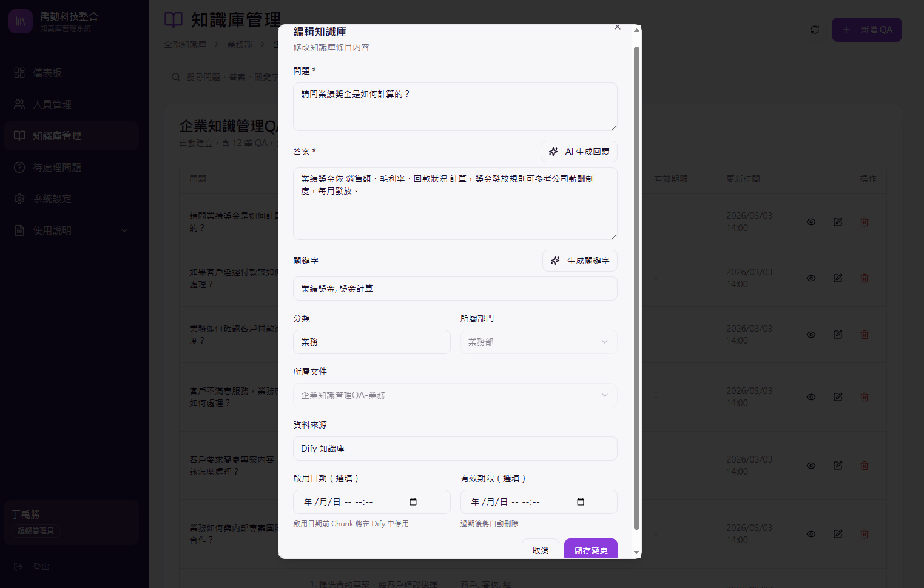Save changes with 儲存變更
Image resolution: width=924 pixels, height=588 pixels.
591,550
